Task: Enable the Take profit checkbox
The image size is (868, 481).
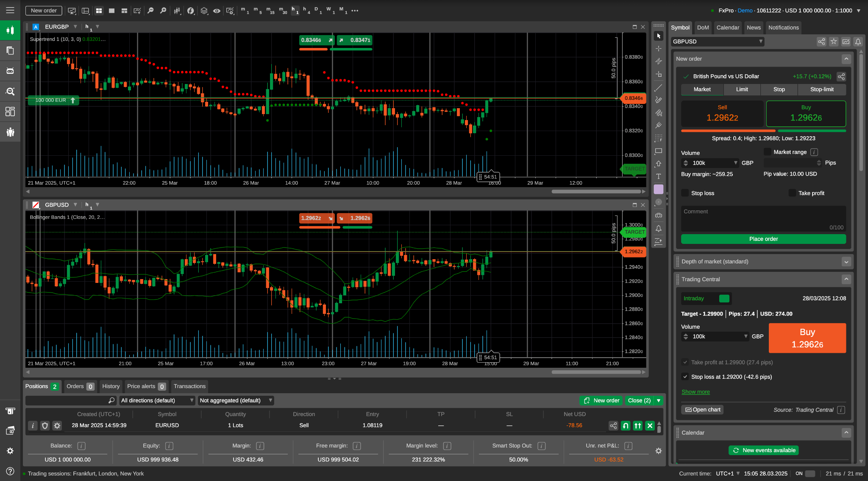Action: [x=792, y=193]
